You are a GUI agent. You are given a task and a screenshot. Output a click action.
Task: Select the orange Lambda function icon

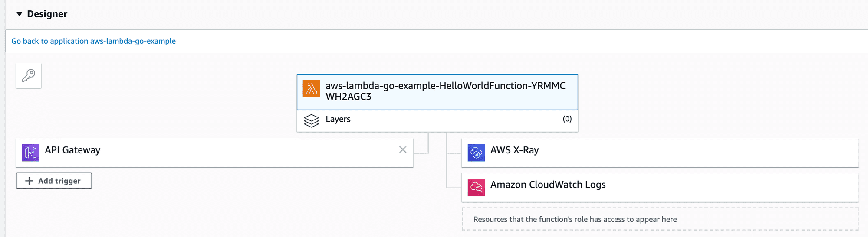click(311, 89)
